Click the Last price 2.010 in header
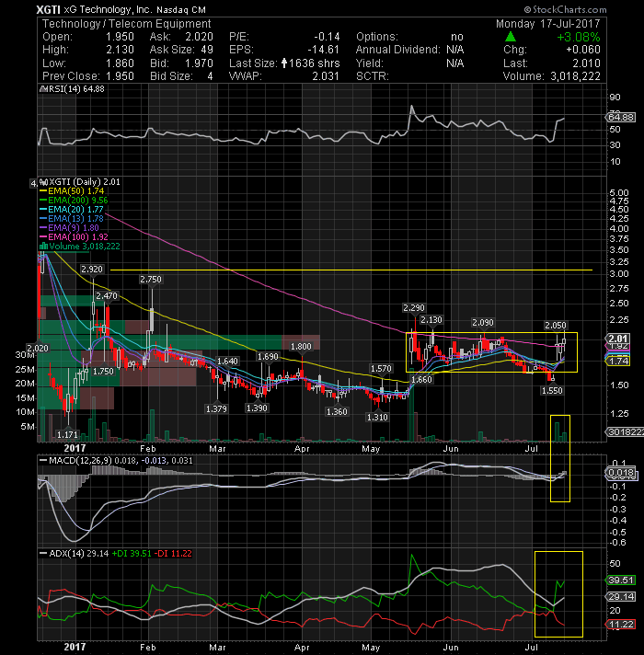 [x=586, y=63]
